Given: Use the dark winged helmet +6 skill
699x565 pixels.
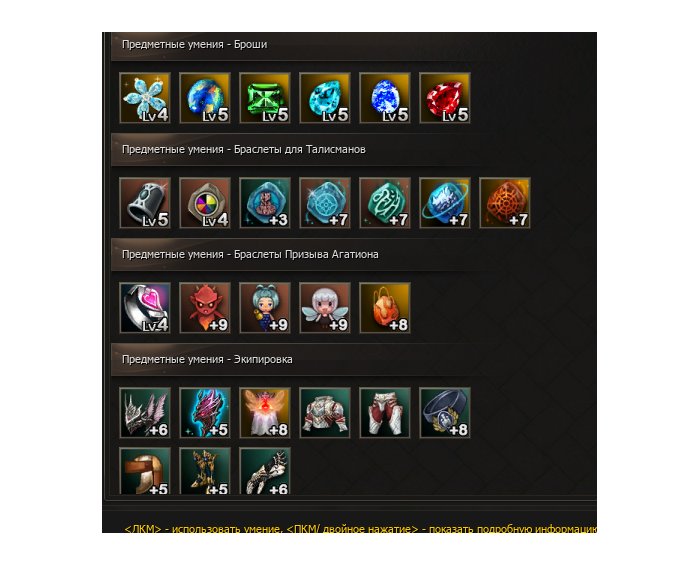Looking at the screenshot, I should (145, 413).
